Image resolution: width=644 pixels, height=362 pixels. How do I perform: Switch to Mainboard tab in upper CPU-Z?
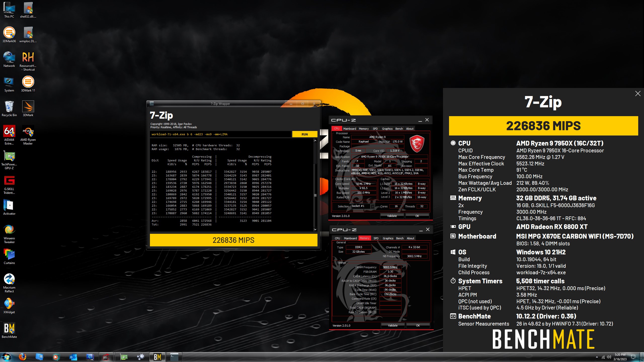tap(350, 129)
